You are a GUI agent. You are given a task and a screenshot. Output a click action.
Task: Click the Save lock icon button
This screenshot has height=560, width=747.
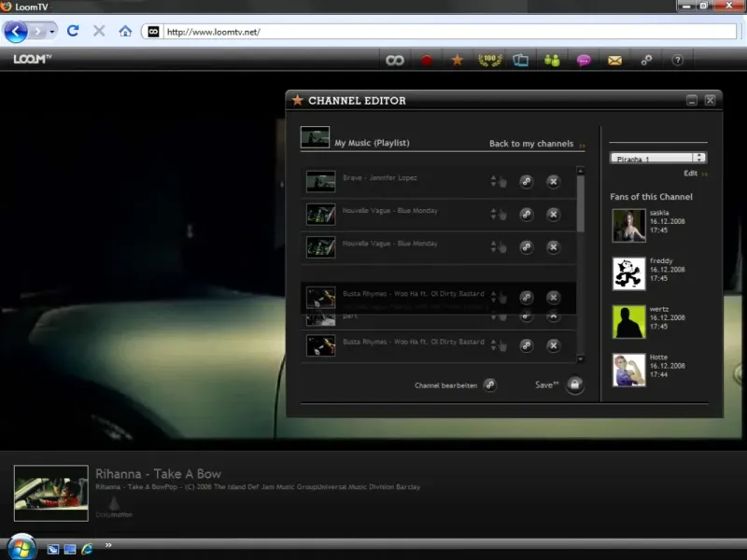574,385
